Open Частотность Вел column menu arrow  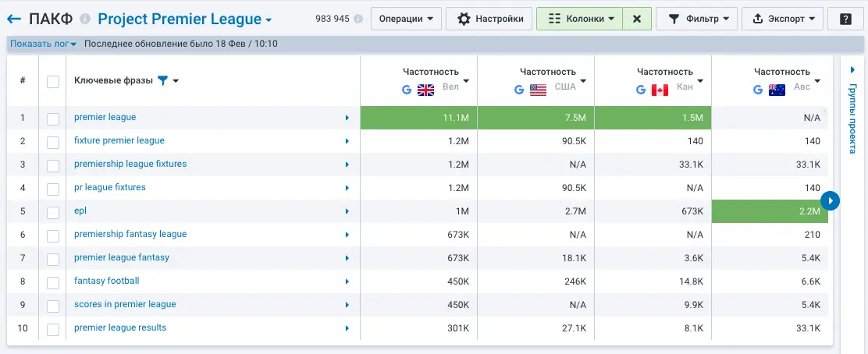click(x=466, y=82)
